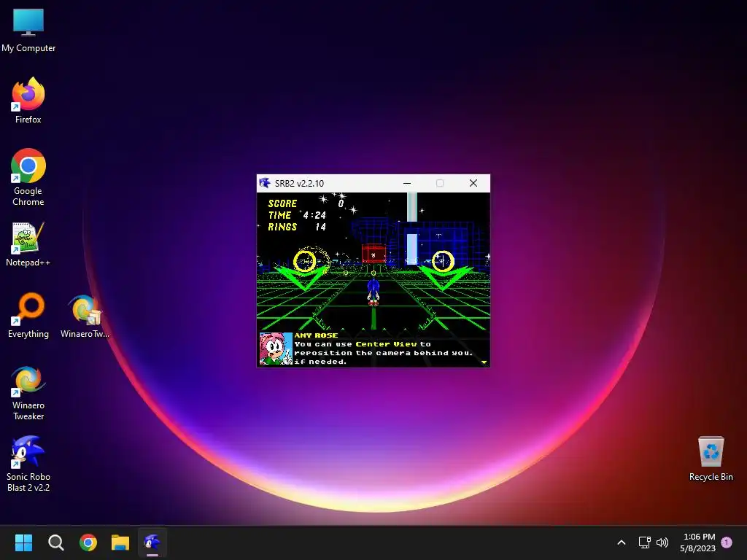Click the TIME 4:24 readout

pyautogui.click(x=298, y=215)
